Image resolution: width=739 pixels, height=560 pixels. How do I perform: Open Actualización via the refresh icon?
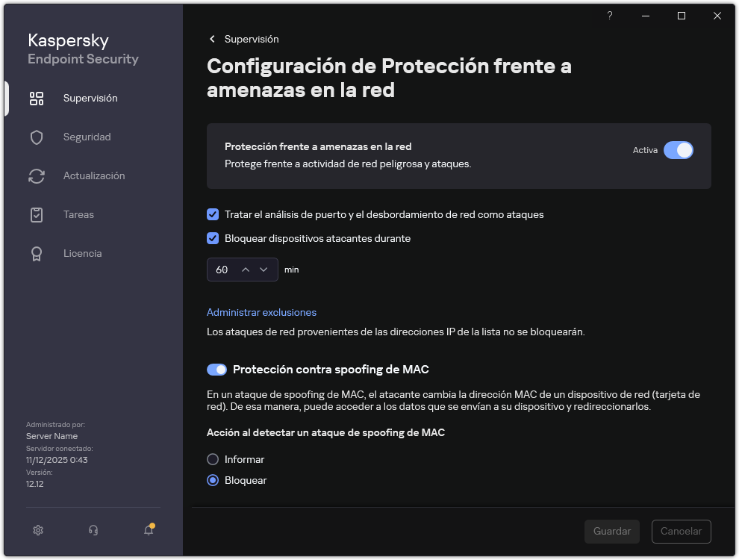click(x=37, y=175)
